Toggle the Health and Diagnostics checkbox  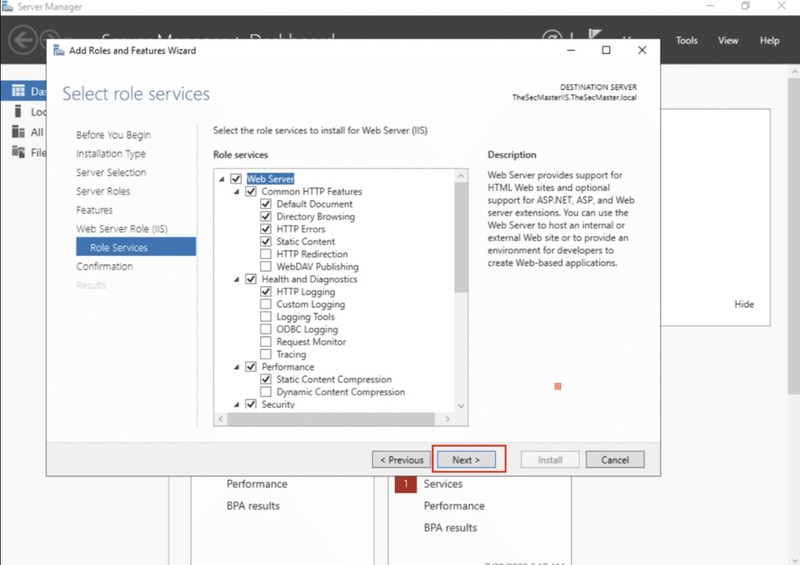pyautogui.click(x=251, y=279)
